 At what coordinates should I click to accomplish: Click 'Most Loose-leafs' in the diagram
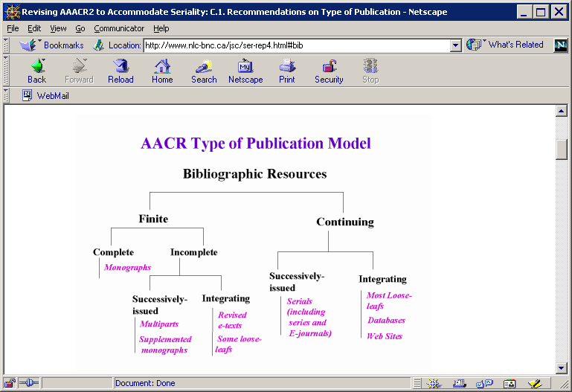click(389, 301)
